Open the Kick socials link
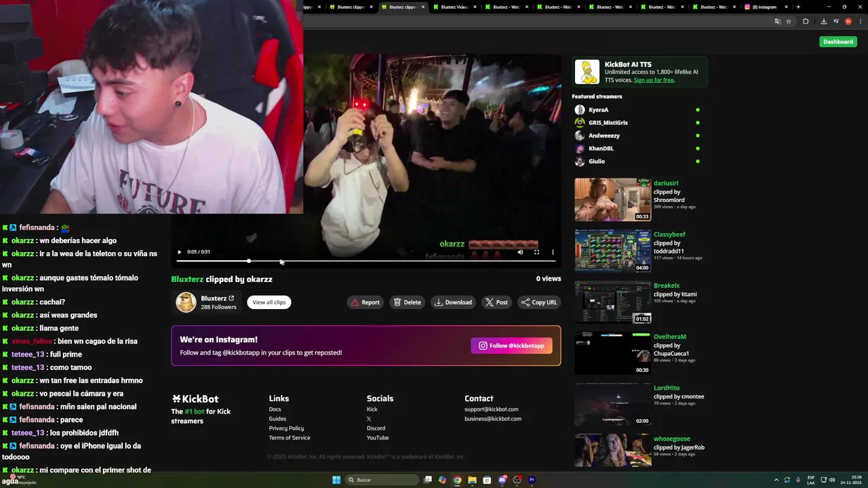Viewport: 868px width, 488px height. 372,409
